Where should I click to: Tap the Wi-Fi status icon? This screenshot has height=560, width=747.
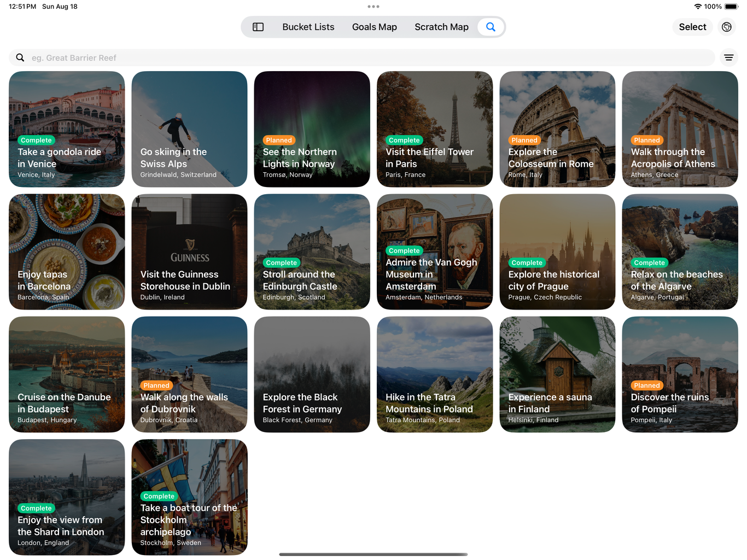[698, 7]
